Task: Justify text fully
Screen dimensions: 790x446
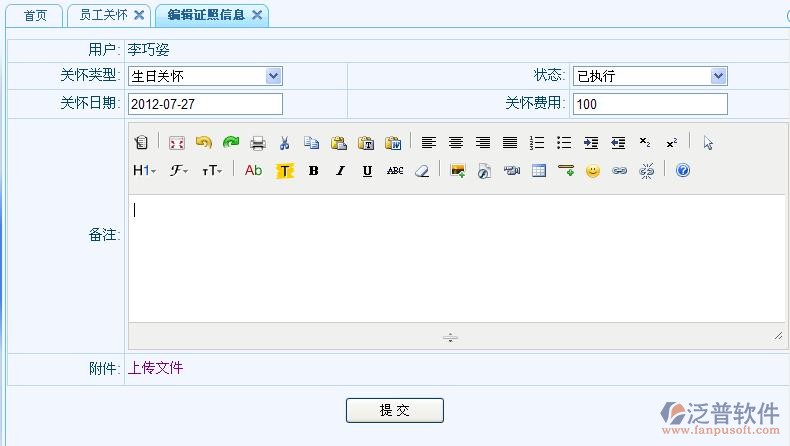Action: click(x=510, y=143)
